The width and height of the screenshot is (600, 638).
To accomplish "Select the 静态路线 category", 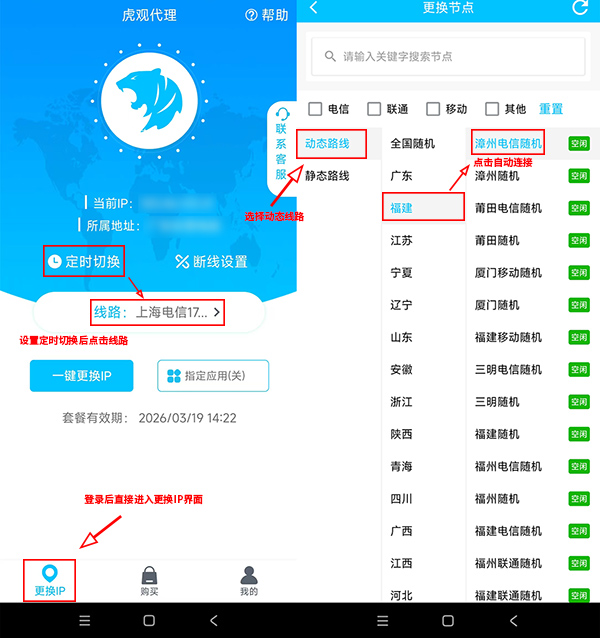I will 327,176.
